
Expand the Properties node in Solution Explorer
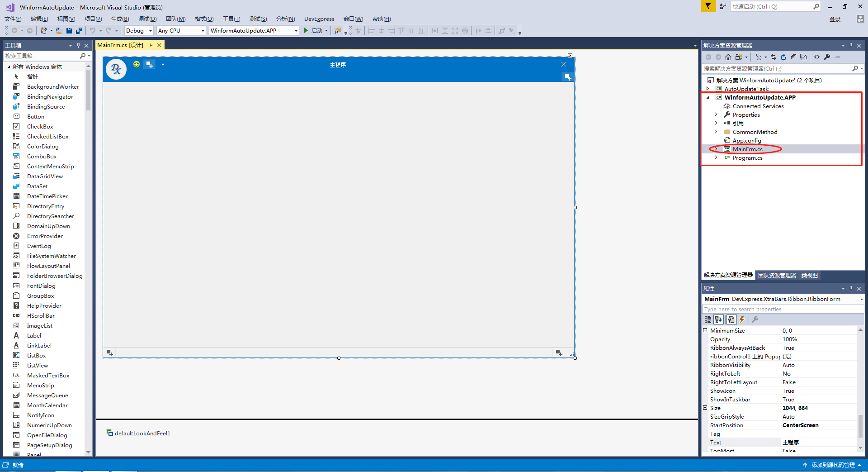(x=716, y=114)
